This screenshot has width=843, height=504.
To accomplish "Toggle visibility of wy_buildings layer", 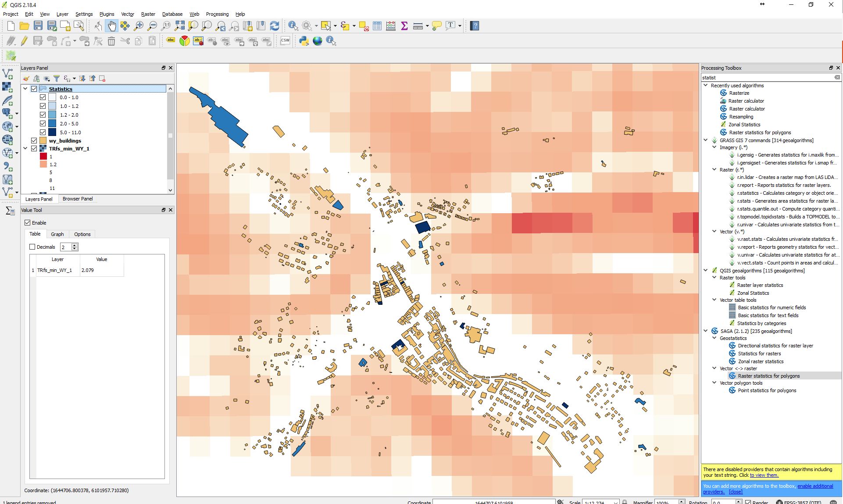I will (x=35, y=140).
